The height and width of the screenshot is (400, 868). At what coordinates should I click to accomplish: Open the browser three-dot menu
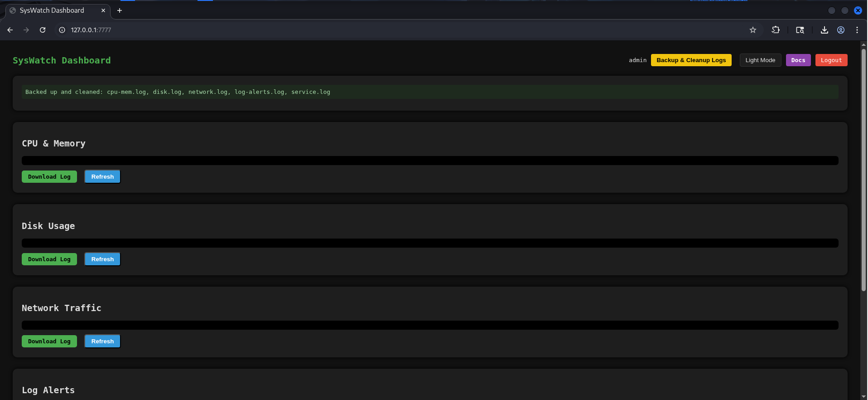click(857, 30)
